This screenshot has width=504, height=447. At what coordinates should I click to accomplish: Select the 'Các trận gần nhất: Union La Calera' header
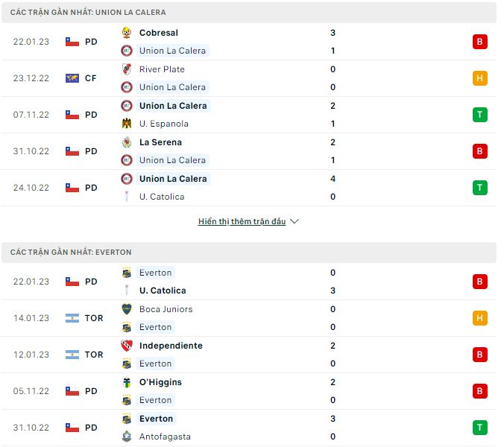(x=88, y=13)
